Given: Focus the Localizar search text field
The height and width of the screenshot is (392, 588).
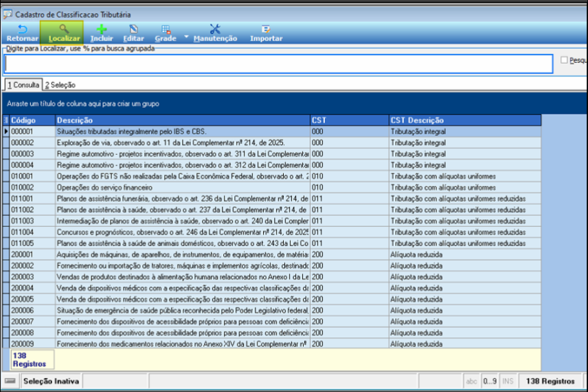Looking at the screenshot, I should [x=278, y=64].
